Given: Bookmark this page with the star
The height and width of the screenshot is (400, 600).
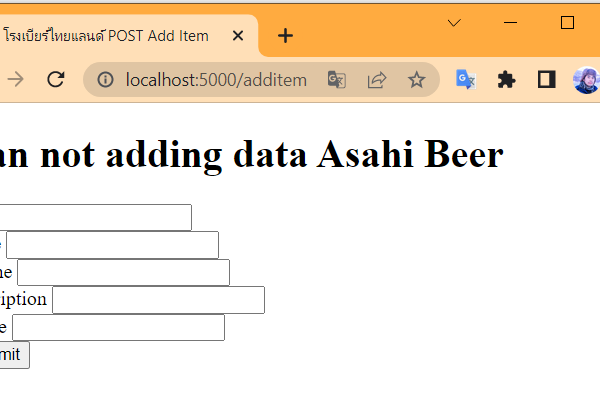Looking at the screenshot, I should pos(417,80).
